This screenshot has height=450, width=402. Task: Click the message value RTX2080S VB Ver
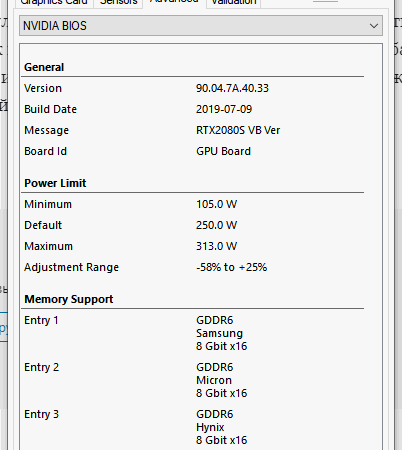pos(238,130)
